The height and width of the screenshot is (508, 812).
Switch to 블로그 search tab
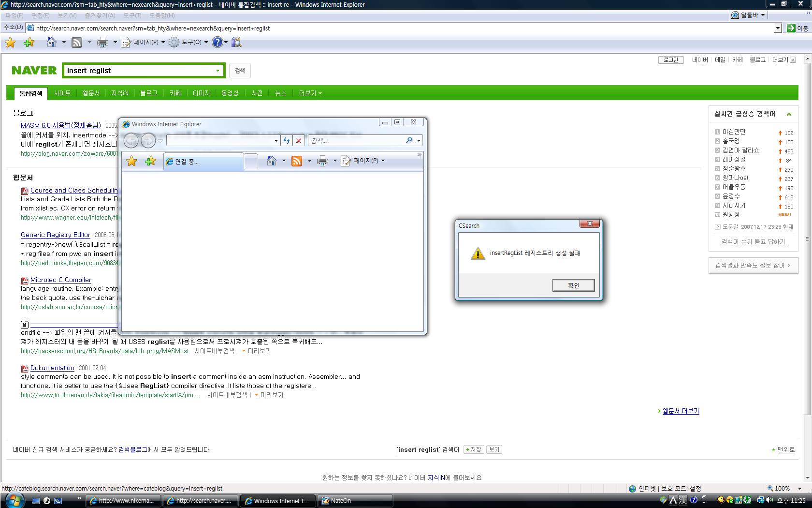[x=149, y=93]
